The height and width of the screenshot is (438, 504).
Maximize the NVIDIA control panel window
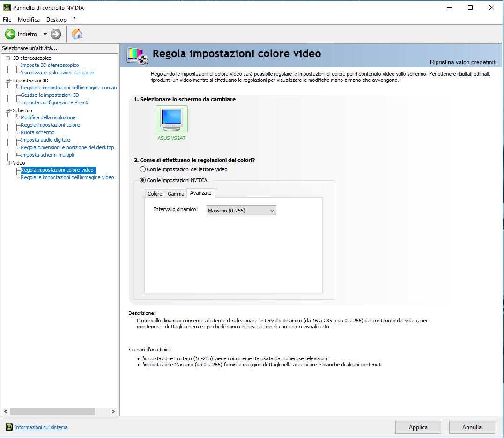coord(470,7)
